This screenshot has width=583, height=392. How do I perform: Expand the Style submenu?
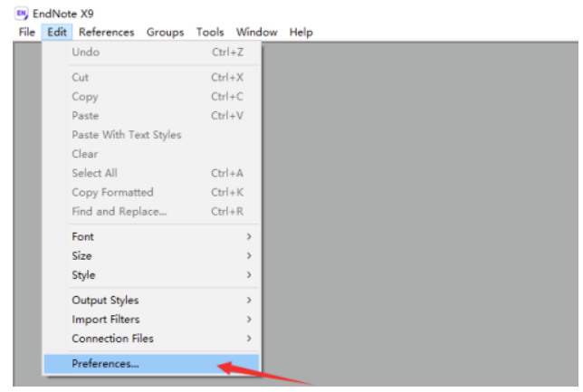click(152, 275)
